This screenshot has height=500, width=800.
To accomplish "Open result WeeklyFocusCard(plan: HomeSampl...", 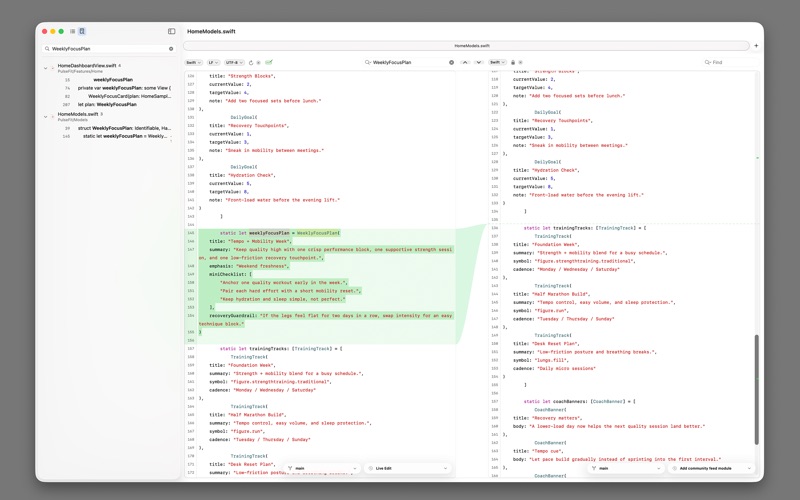I will pyautogui.click(x=130, y=96).
